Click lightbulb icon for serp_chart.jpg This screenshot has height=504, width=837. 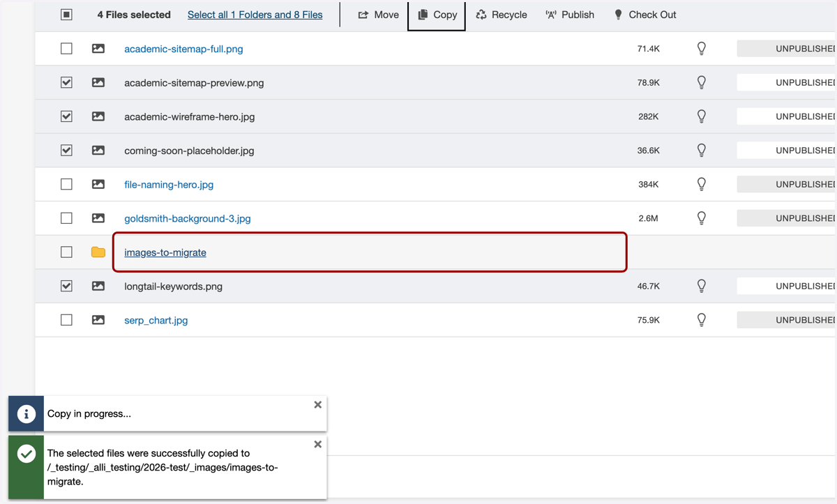pyautogui.click(x=702, y=319)
